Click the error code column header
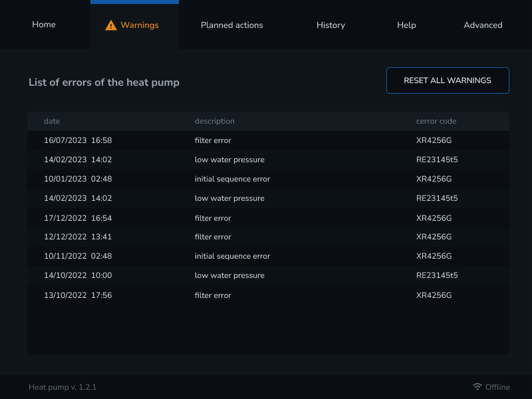Viewport: 532px width, 399px height. coord(436,121)
